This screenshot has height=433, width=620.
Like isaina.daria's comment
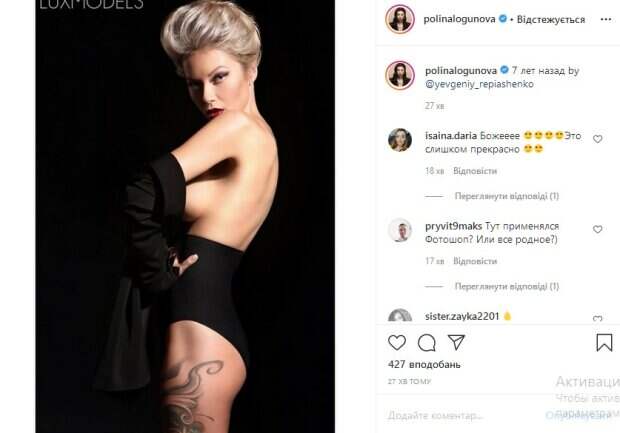pyautogui.click(x=597, y=139)
